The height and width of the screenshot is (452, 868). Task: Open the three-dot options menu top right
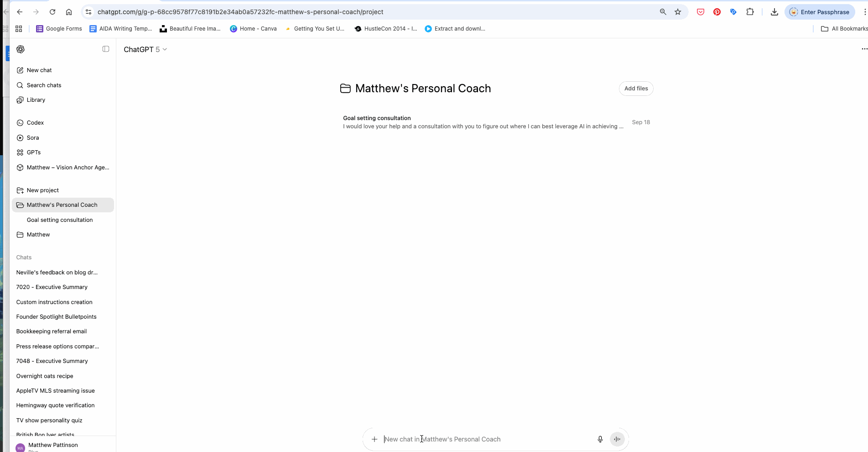[x=864, y=49]
